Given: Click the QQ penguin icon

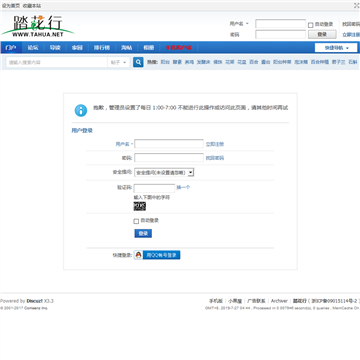Looking at the screenshot, I should pyautogui.click(x=138, y=255).
